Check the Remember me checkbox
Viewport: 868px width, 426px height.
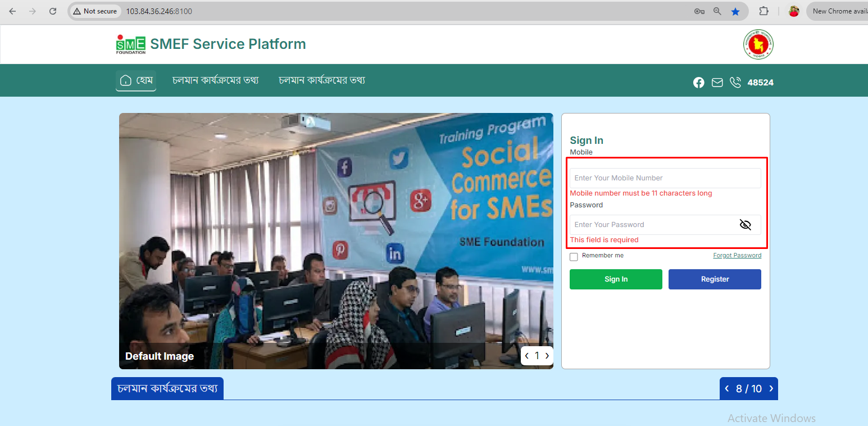[574, 257]
